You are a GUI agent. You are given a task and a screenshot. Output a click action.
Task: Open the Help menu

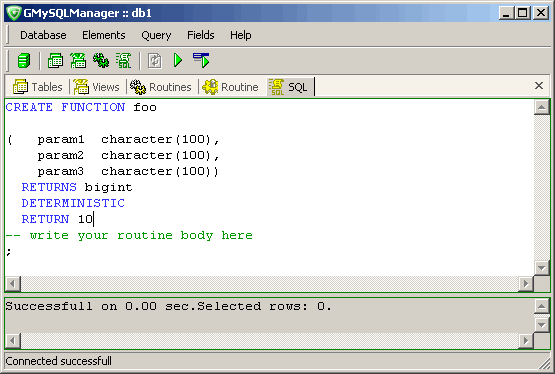[x=241, y=35]
